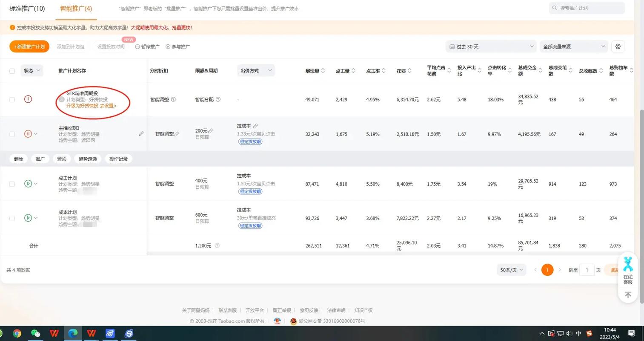
Task: Switch to the 标准推广(10) tab
Action: point(27,9)
